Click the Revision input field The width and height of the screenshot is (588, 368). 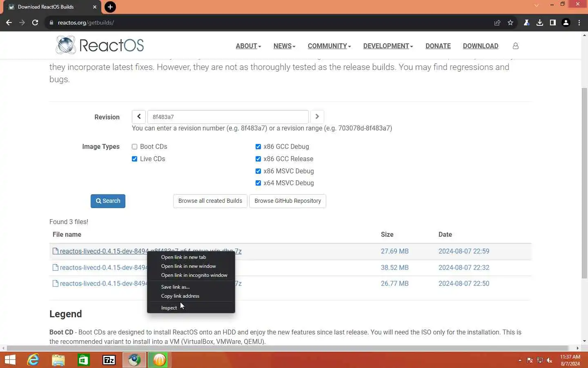coord(228,117)
